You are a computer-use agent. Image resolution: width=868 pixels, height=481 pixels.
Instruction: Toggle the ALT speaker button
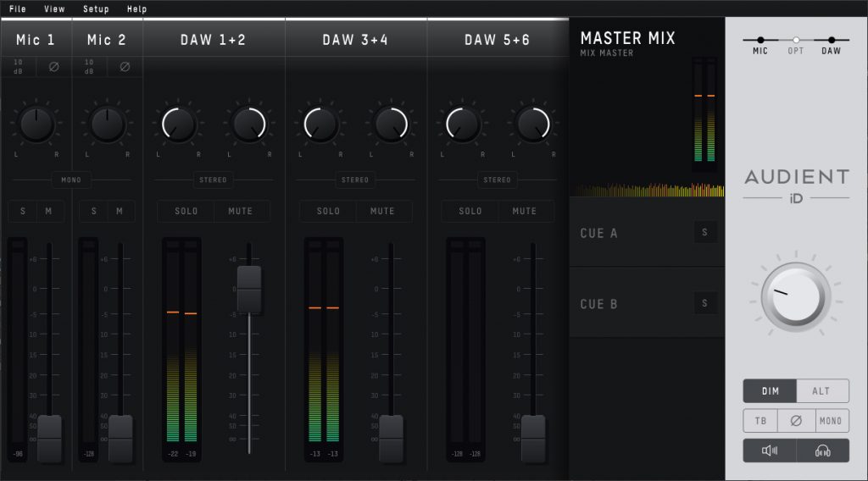tap(822, 390)
